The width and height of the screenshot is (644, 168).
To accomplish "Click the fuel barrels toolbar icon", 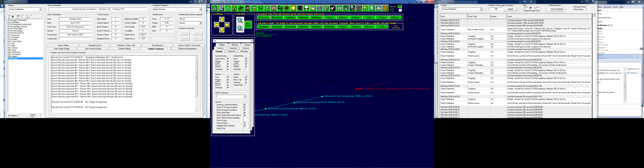I will click(x=326, y=8).
